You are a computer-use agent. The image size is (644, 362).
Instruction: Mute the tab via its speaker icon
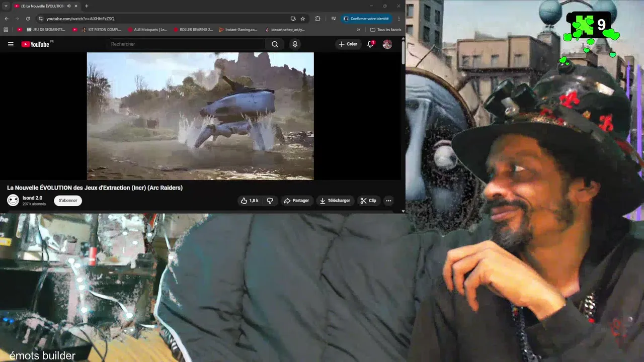[69, 6]
